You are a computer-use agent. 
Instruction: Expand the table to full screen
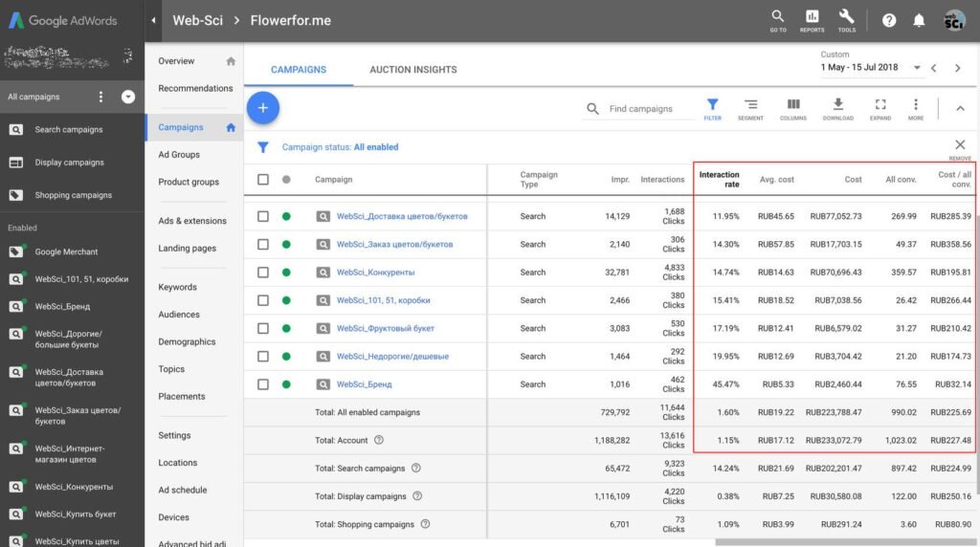tap(880, 105)
